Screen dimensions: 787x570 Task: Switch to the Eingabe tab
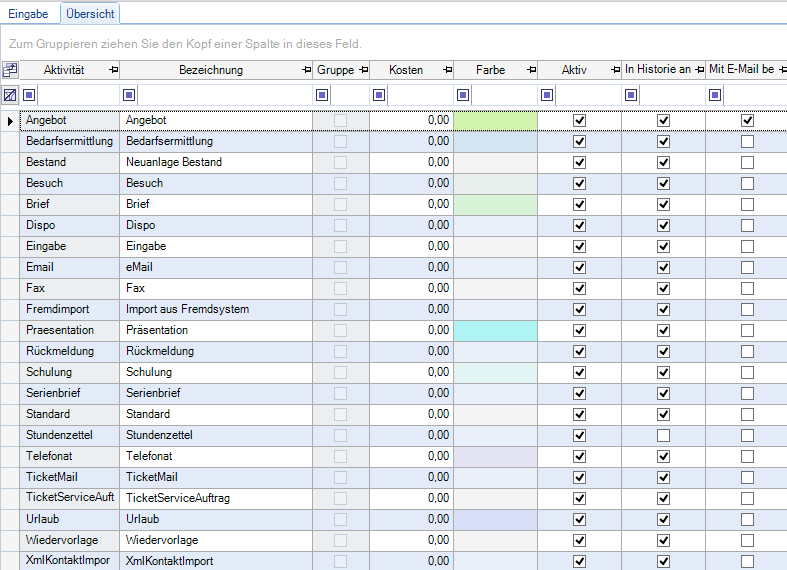click(x=29, y=13)
